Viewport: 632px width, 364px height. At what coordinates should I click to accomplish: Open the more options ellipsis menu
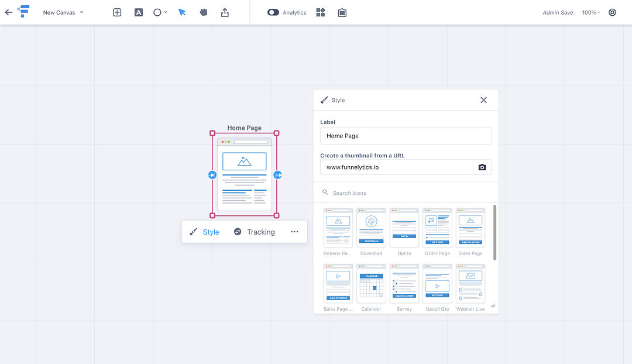[x=294, y=232]
